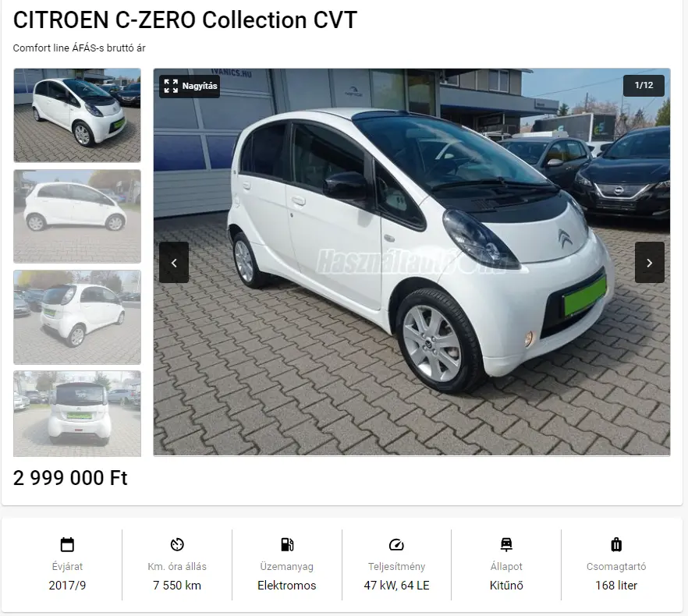Click the calendar icon above Évjárat
The width and height of the screenshot is (688, 616).
click(x=67, y=544)
